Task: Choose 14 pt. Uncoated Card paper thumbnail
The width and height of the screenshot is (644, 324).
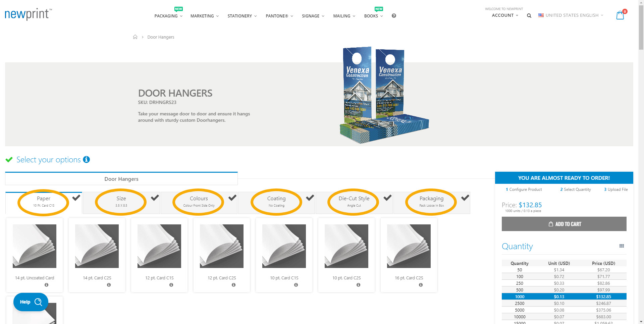Action: tap(35, 246)
